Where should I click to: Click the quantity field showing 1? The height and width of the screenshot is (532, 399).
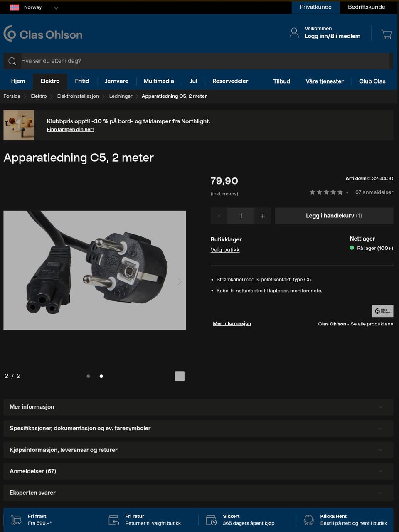tap(241, 216)
